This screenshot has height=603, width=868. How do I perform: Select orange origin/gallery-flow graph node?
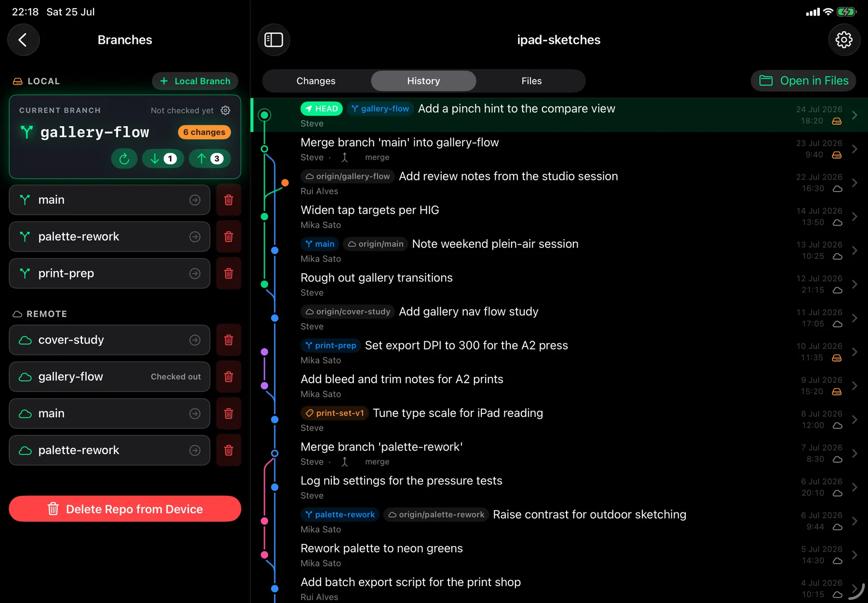click(x=285, y=183)
